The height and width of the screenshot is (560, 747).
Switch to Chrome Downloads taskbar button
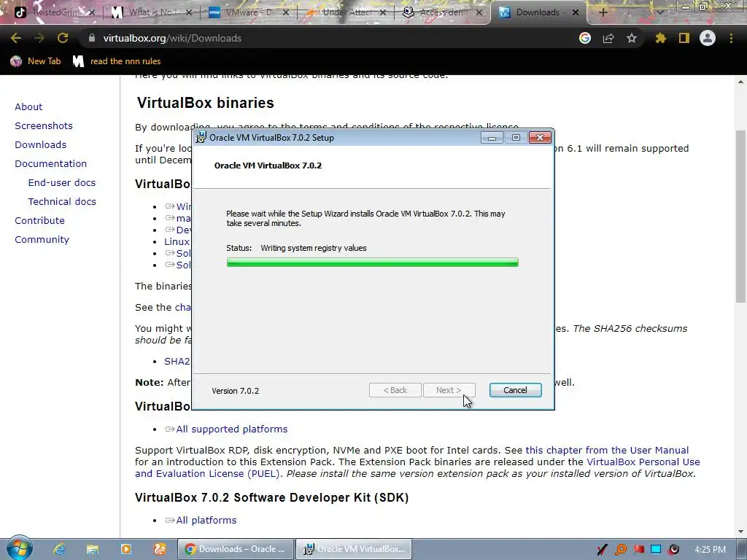[x=236, y=549]
